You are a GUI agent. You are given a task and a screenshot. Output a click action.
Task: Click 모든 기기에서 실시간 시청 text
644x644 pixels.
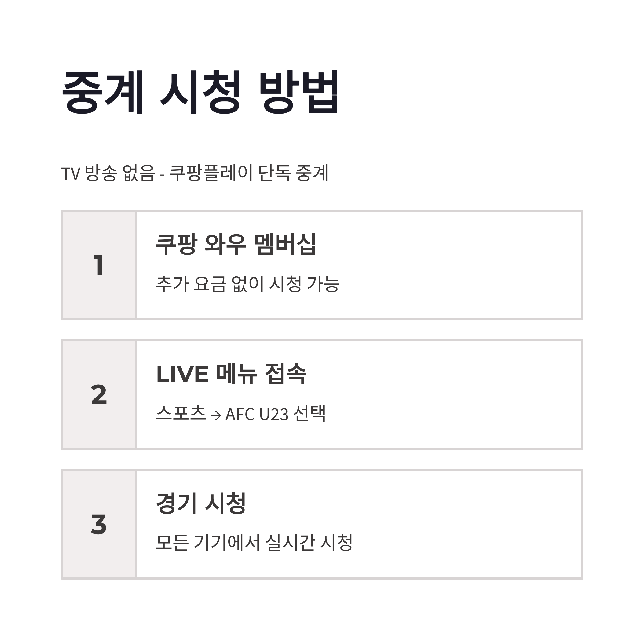tap(254, 543)
